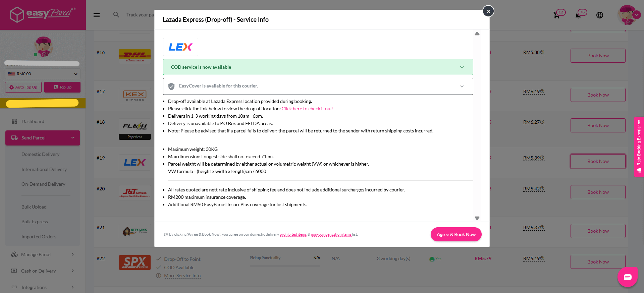Open prohibited items link
This screenshot has height=293, width=644.
point(293,234)
